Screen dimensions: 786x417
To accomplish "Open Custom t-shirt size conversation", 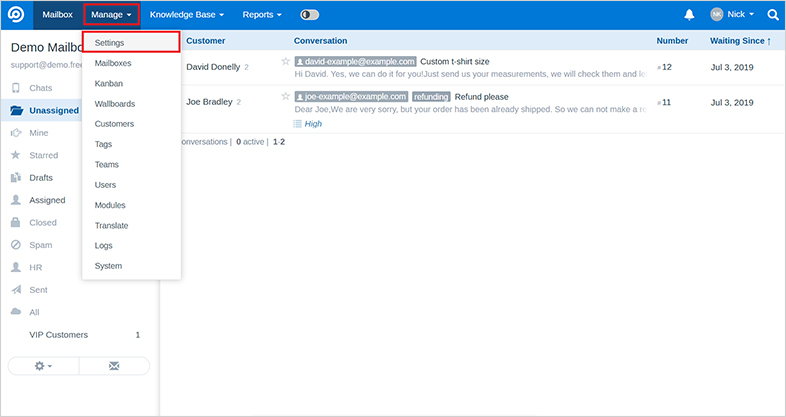I will (454, 62).
